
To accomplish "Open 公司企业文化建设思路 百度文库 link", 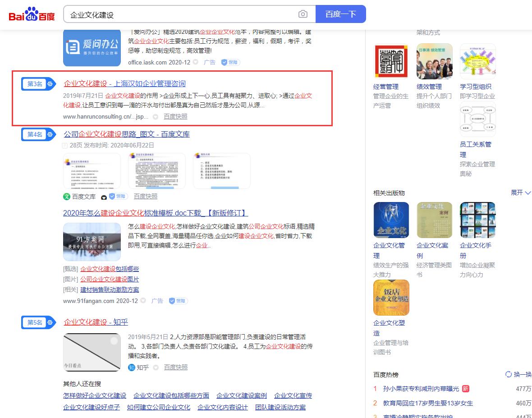I will (x=127, y=134).
